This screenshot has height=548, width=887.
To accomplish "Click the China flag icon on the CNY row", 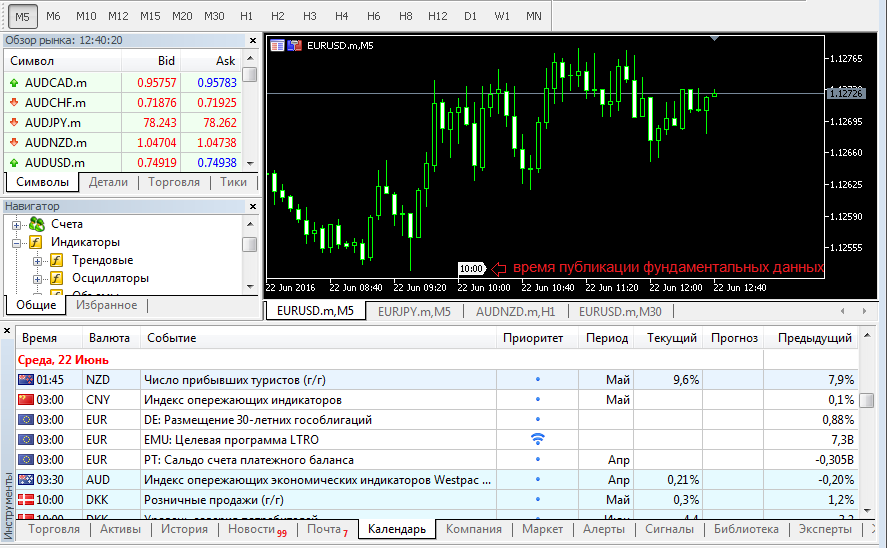I will [26, 400].
